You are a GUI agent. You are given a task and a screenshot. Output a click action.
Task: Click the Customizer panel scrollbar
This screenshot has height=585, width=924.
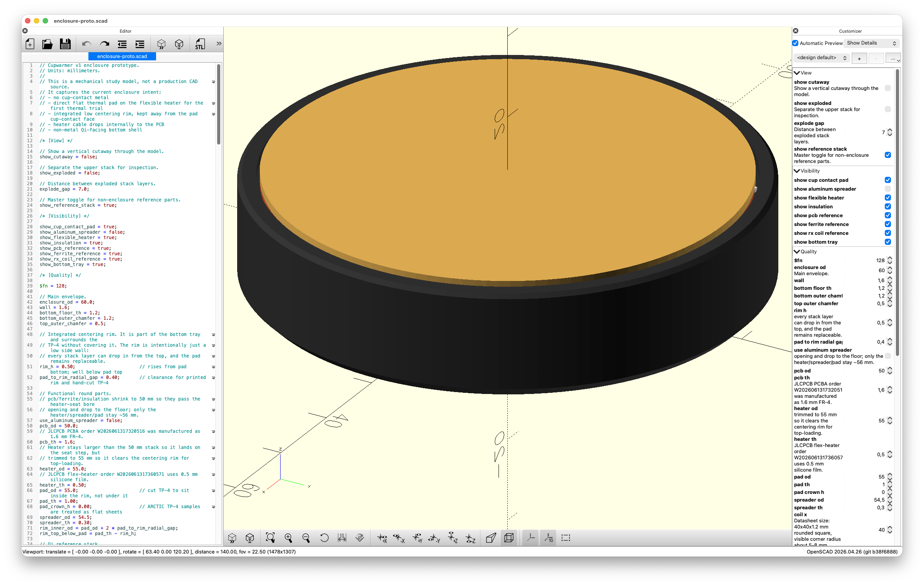(x=897, y=212)
